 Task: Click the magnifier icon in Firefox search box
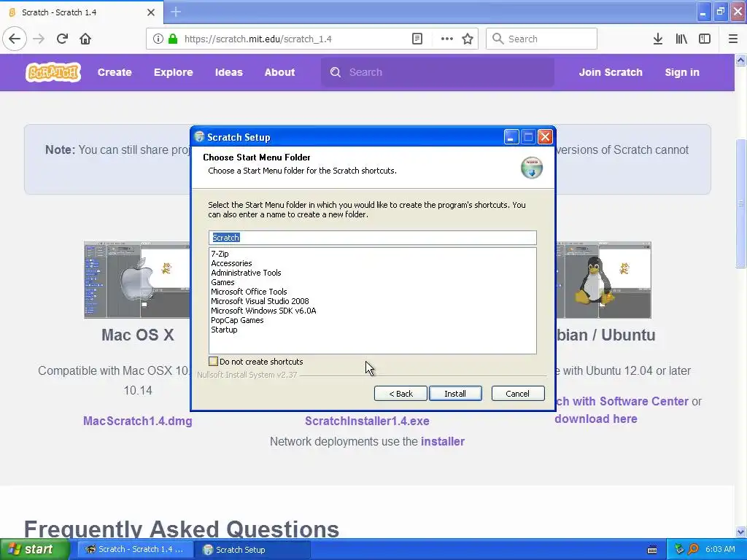pos(498,39)
